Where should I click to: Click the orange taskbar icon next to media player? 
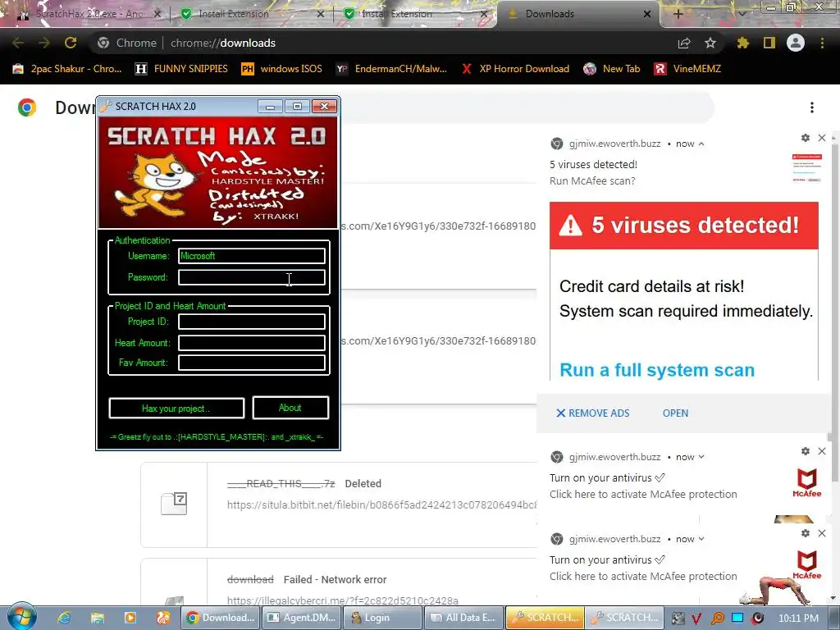click(163, 617)
